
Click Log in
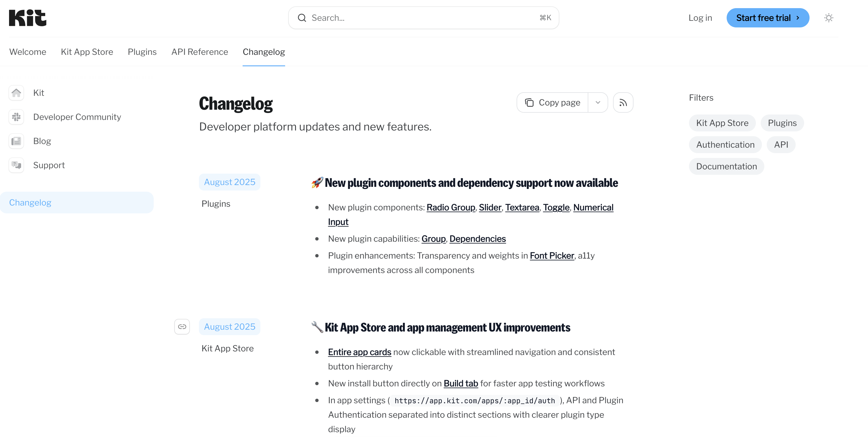[x=700, y=18]
